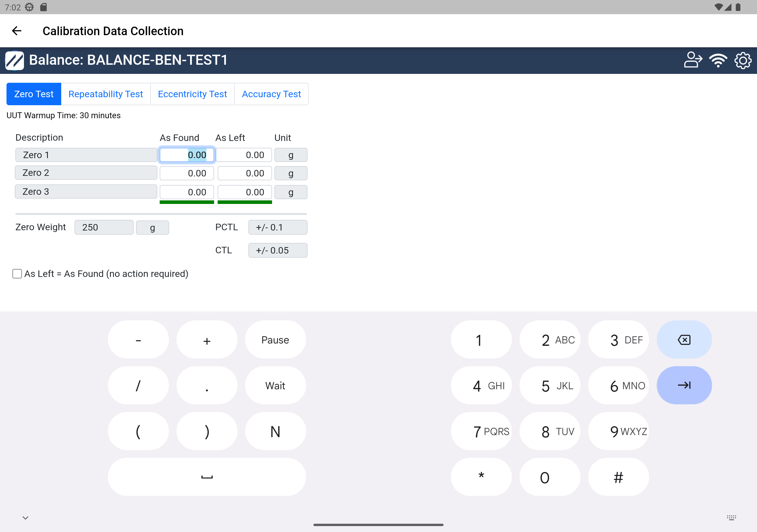Image resolution: width=757 pixels, height=532 pixels.
Task: Click the Zero 2 description field
Action: 86,173
